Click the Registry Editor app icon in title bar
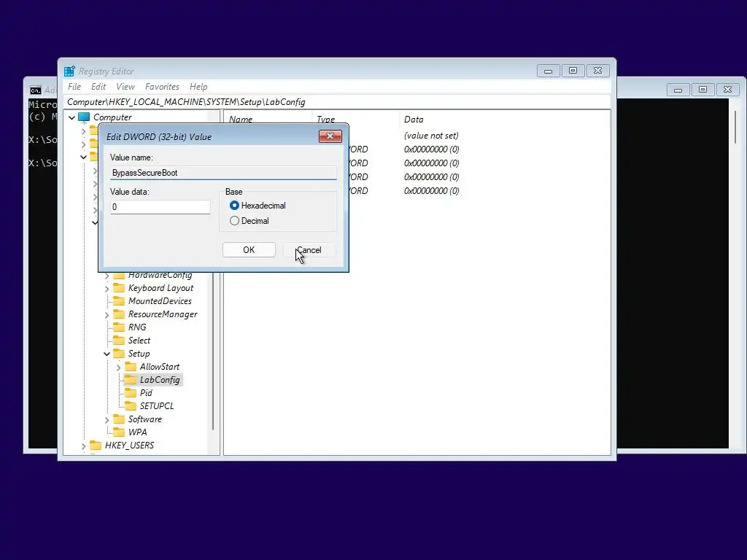Viewport: 747px width, 560px height. (69, 71)
